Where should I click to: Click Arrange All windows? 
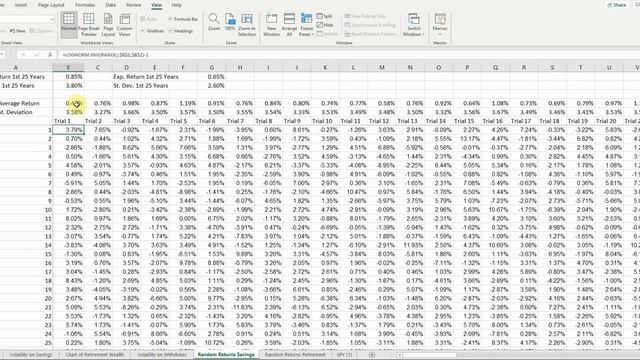(289, 24)
